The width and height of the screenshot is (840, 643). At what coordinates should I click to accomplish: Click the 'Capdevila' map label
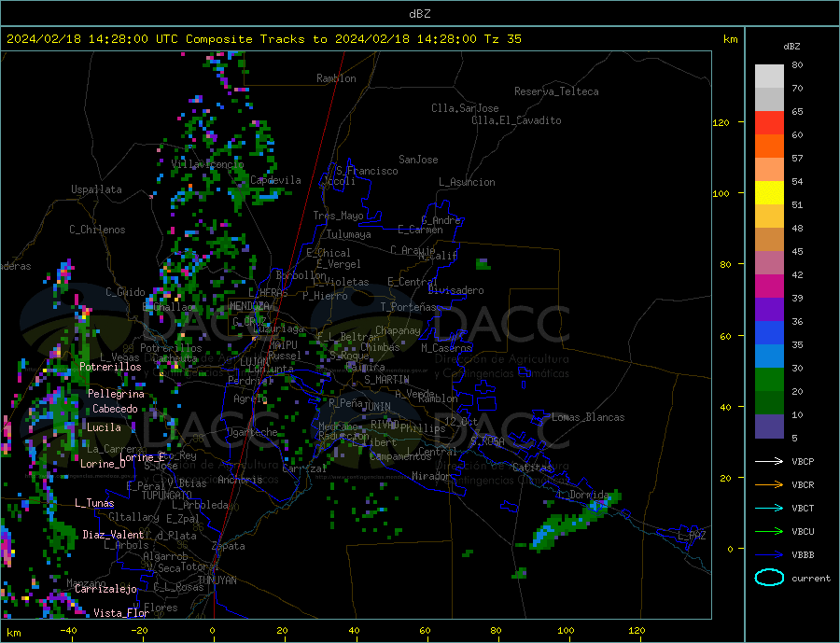point(275,180)
